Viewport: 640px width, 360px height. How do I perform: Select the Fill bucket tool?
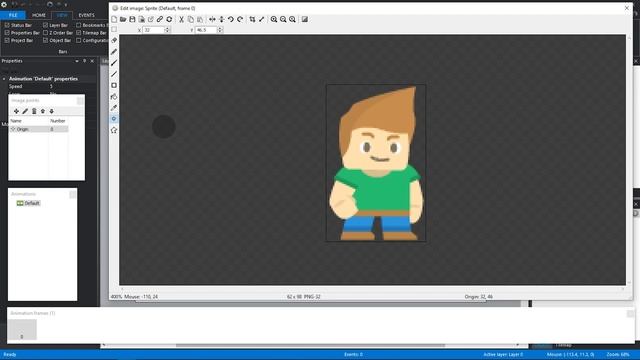[114, 97]
